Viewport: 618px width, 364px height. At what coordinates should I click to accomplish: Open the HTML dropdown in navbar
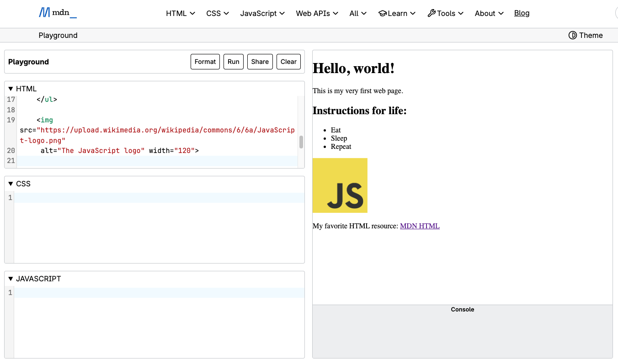pos(181,13)
